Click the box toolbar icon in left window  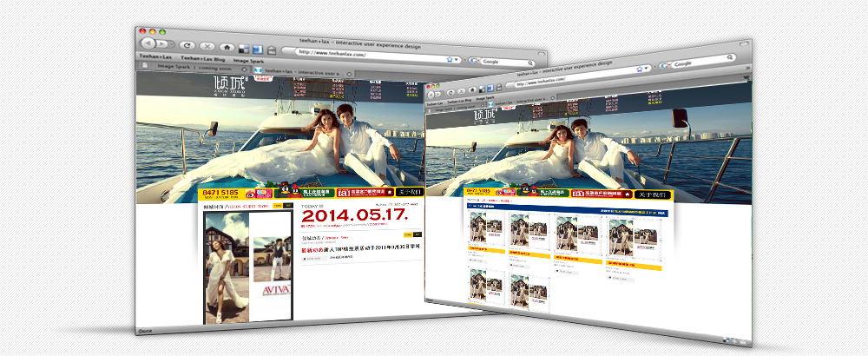[271, 50]
